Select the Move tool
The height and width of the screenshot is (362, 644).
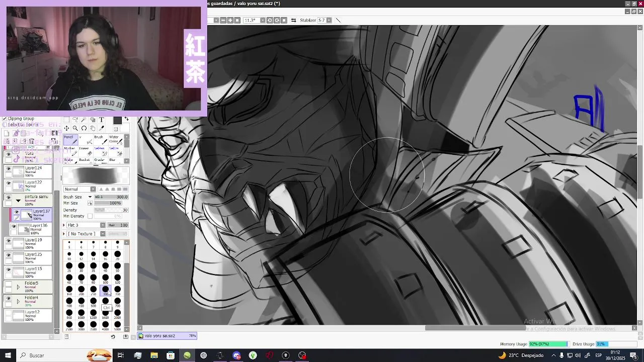click(x=66, y=128)
